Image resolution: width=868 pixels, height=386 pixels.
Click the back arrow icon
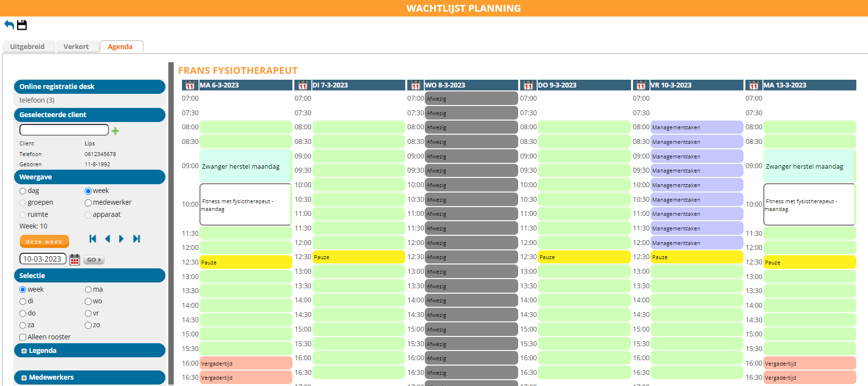point(9,25)
